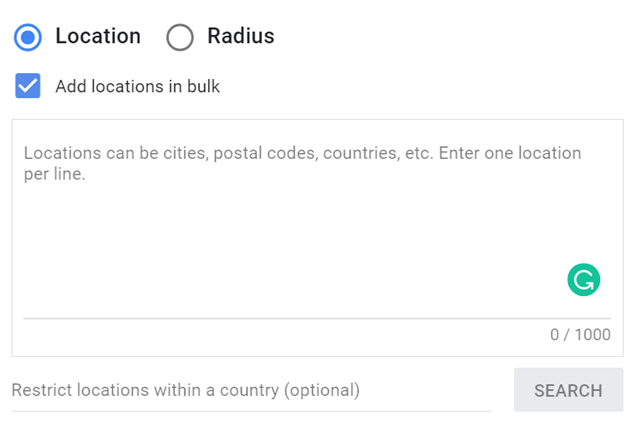This screenshot has width=631, height=440.
Task: Select the Location radio button
Action: tap(28, 37)
